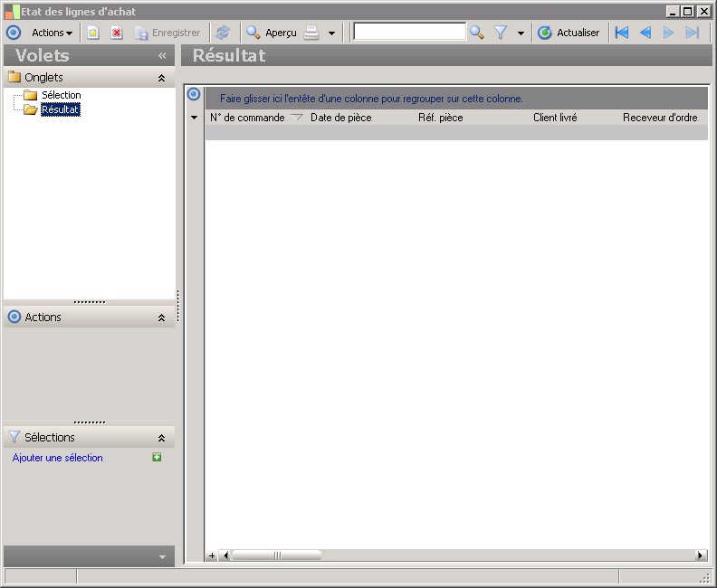
Task: Click the green plus add selection icon
Action: pos(157,458)
